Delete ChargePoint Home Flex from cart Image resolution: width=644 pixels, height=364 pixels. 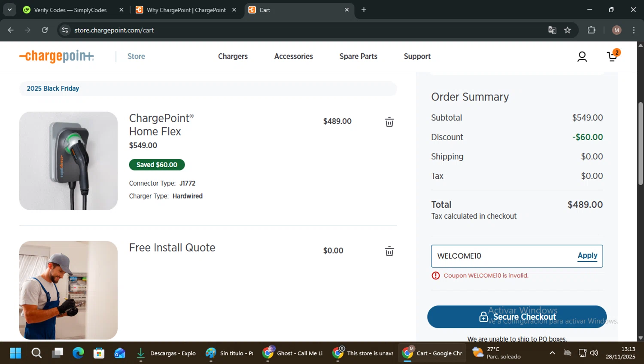pyautogui.click(x=389, y=122)
